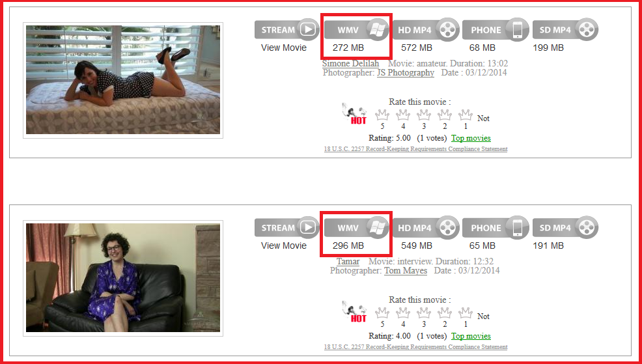Open the Tamar model link

coord(348,261)
